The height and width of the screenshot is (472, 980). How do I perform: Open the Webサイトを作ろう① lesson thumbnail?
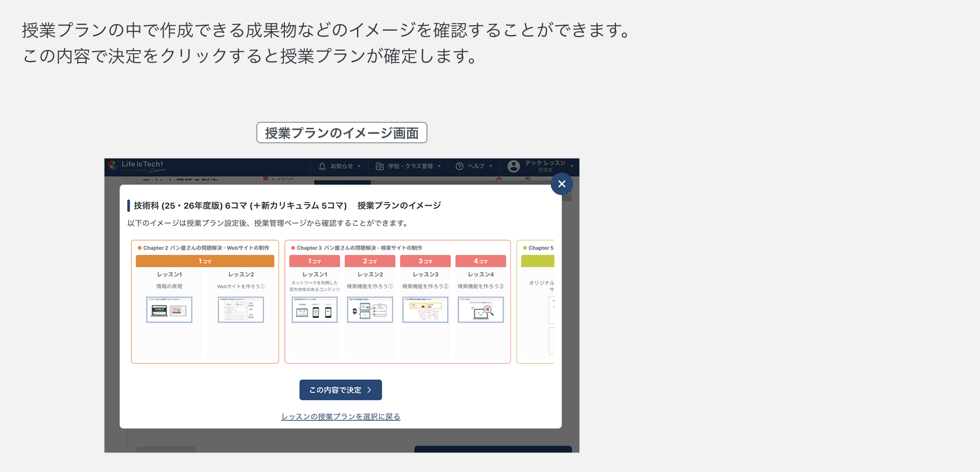click(x=241, y=310)
